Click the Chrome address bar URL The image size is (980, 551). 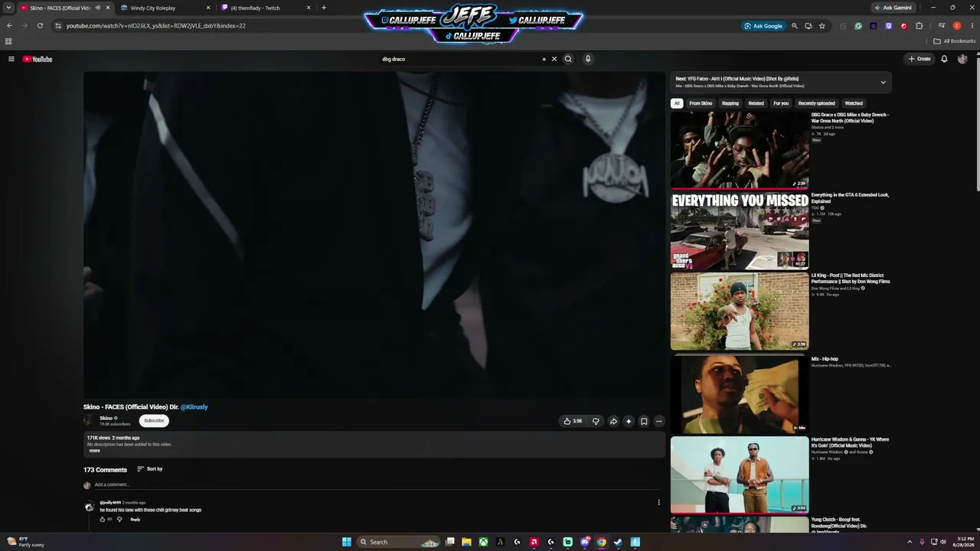(156, 26)
